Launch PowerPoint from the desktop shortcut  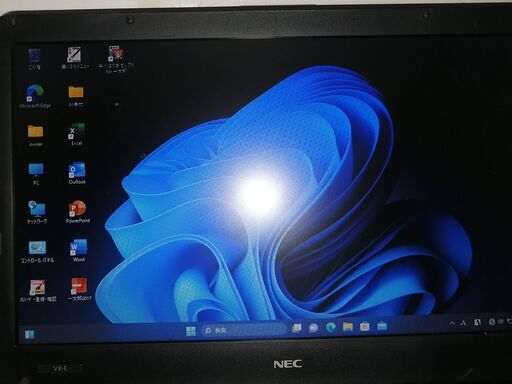[x=78, y=212]
